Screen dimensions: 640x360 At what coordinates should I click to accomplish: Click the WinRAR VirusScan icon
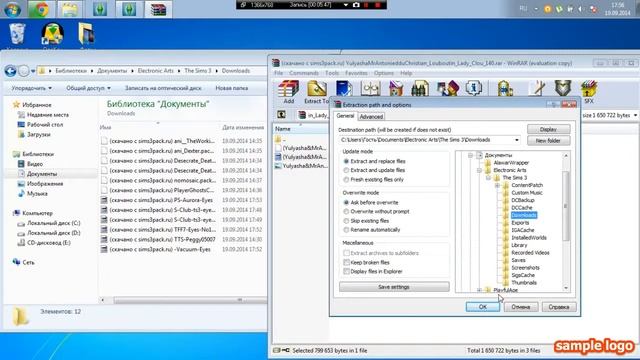pyautogui.click(x=505, y=89)
